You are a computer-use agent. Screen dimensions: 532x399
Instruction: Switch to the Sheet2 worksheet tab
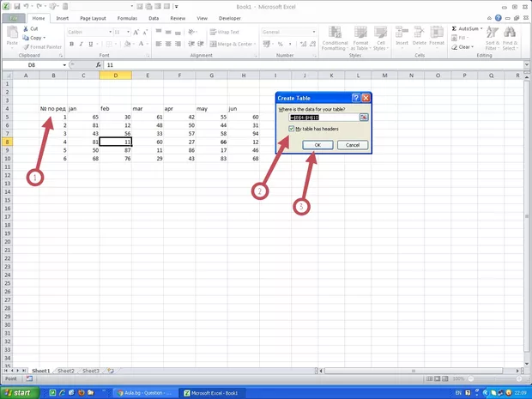click(x=66, y=371)
